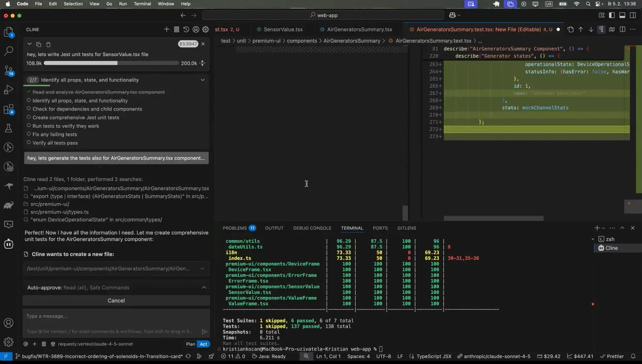Open Extensions view with badge 4
The image size is (642, 364).
click(8, 109)
